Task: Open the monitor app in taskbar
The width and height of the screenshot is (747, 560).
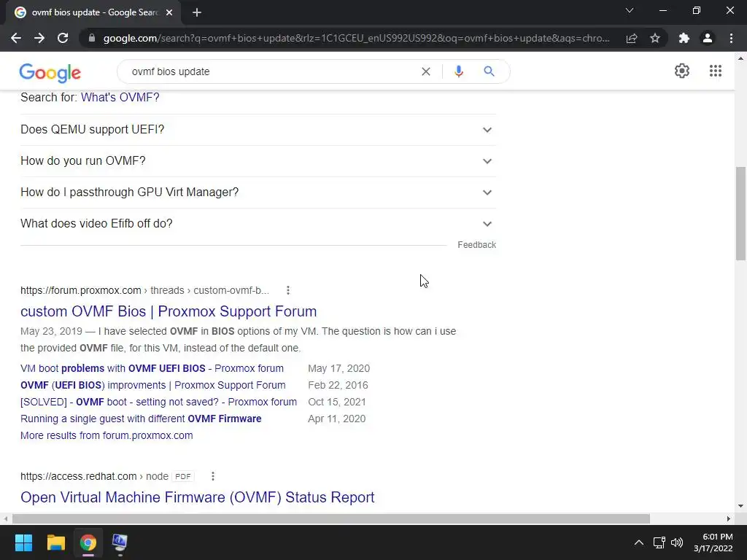Action: 120,542
